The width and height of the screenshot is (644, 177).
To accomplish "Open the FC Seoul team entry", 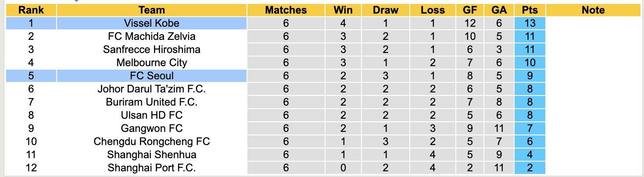I will pos(151,76).
